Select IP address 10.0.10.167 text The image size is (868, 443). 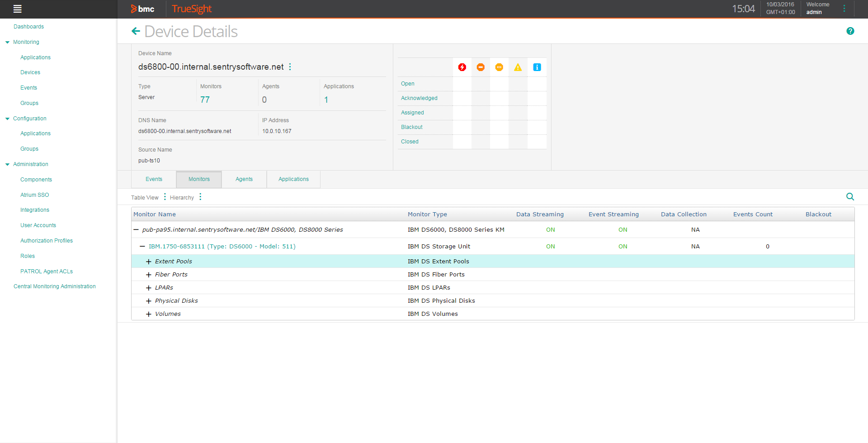pyautogui.click(x=277, y=131)
